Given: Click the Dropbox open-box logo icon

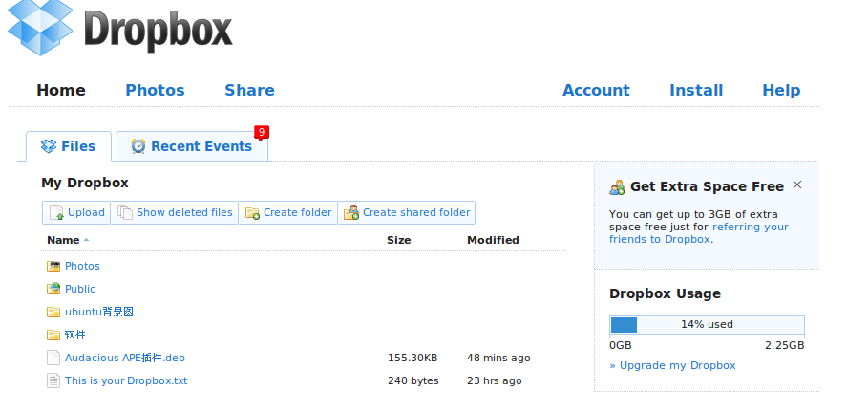Looking at the screenshot, I should point(40,26).
